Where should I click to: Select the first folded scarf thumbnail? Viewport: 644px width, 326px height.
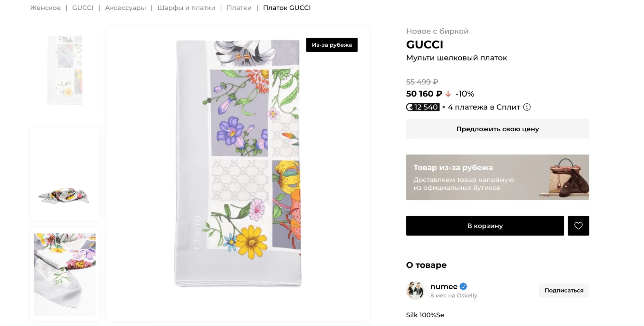coord(65,70)
